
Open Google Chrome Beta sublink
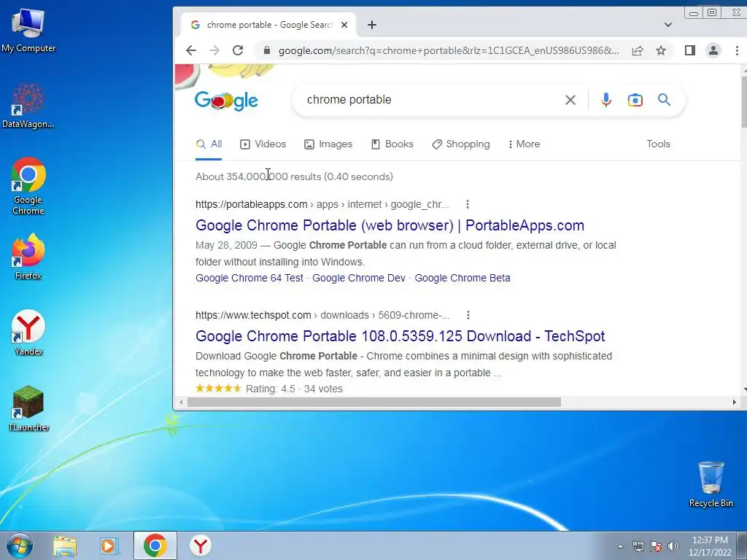click(x=462, y=278)
